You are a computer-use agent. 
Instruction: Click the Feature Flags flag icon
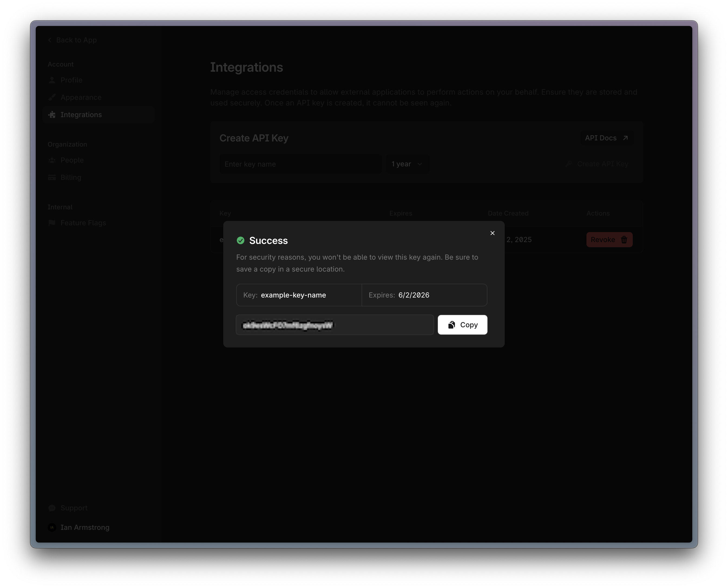click(52, 223)
